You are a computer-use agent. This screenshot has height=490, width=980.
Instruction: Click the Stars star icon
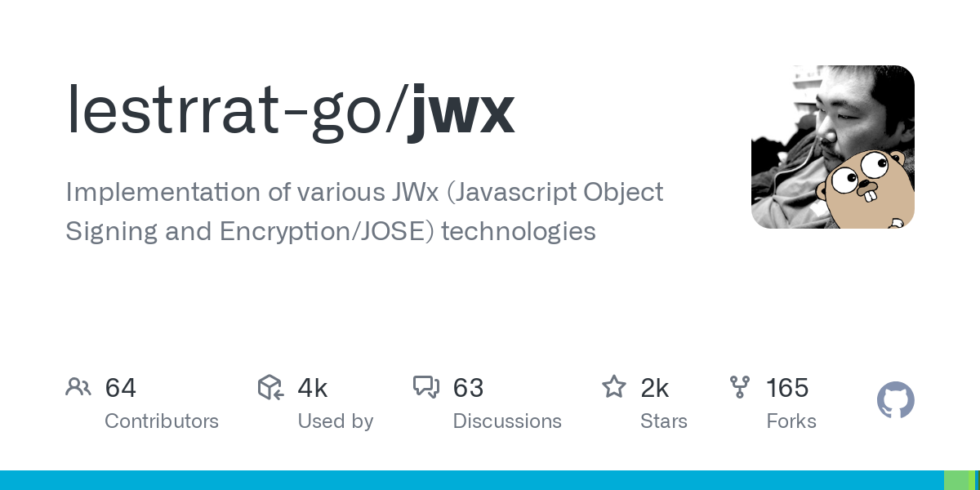[613, 387]
